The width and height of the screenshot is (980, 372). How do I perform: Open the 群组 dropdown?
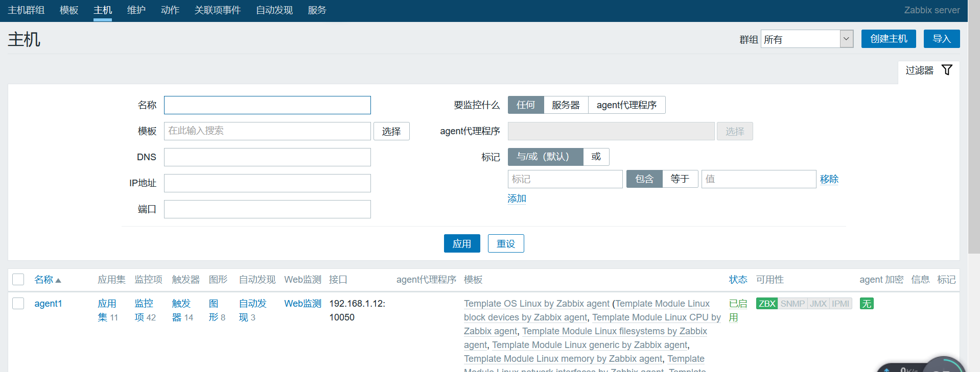tap(807, 39)
